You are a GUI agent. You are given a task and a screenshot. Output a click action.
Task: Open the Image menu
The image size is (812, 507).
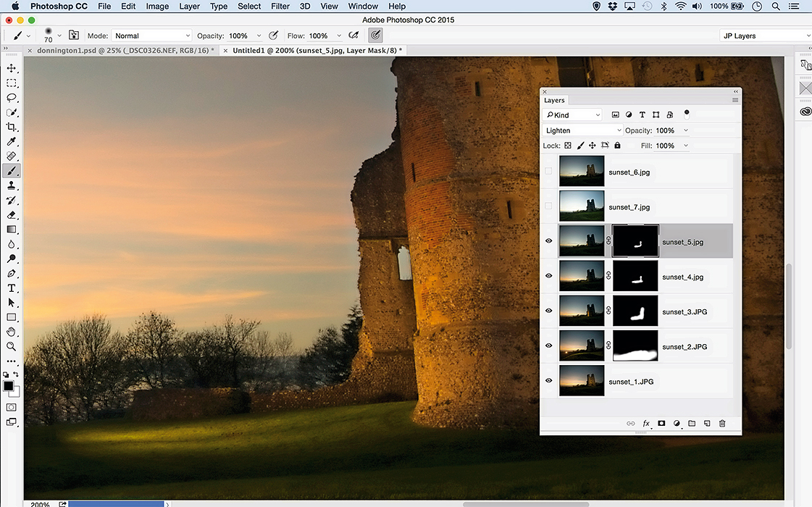[157, 7]
